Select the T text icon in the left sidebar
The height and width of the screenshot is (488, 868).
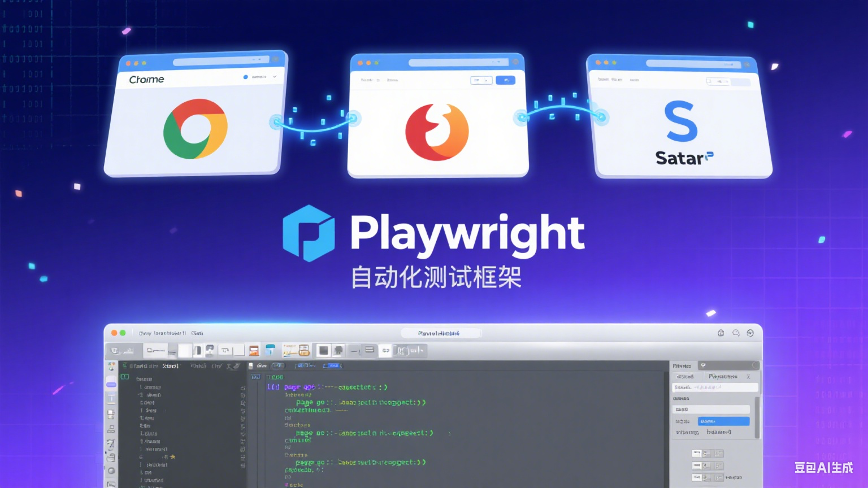click(111, 398)
